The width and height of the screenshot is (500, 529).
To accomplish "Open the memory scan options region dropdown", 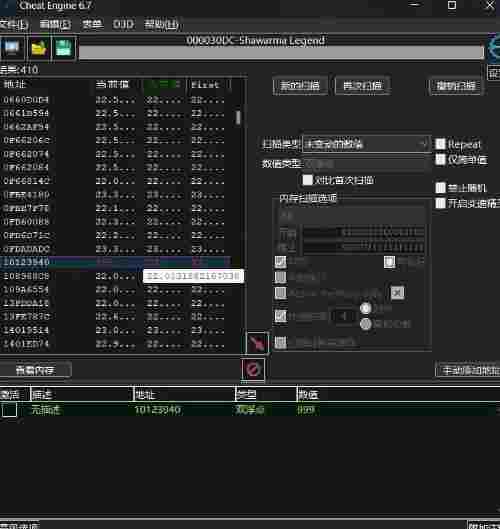I will coord(351,215).
